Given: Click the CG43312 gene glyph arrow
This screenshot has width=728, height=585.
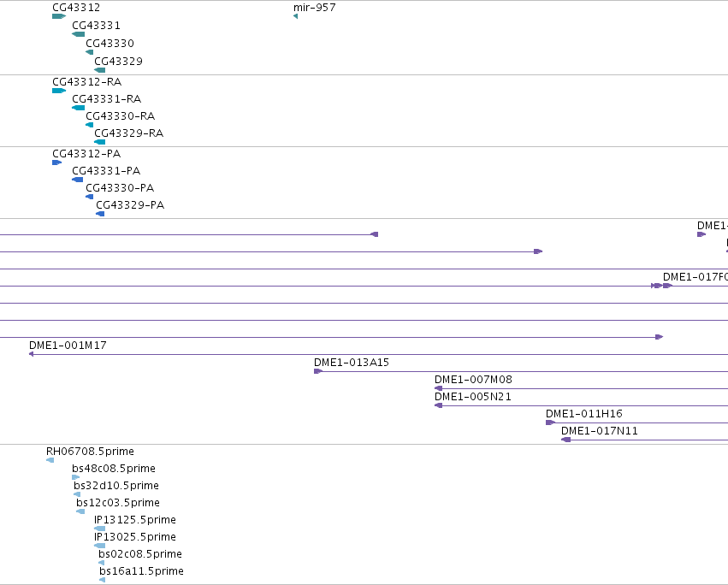Looking at the screenshot, I should 59,16.
